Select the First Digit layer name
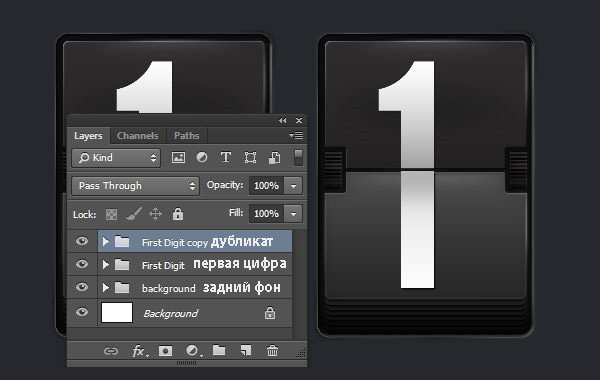The image size is (600, 380). (x=163, y=266)
